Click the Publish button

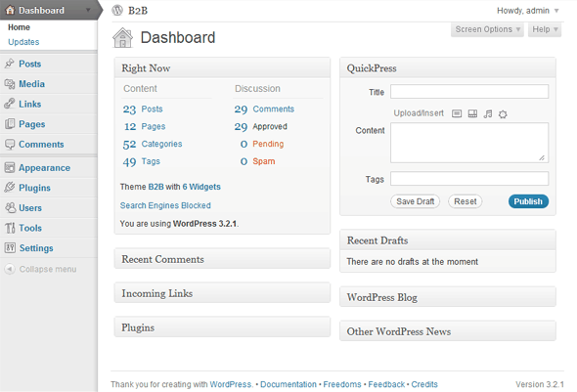tap(528, 201)
